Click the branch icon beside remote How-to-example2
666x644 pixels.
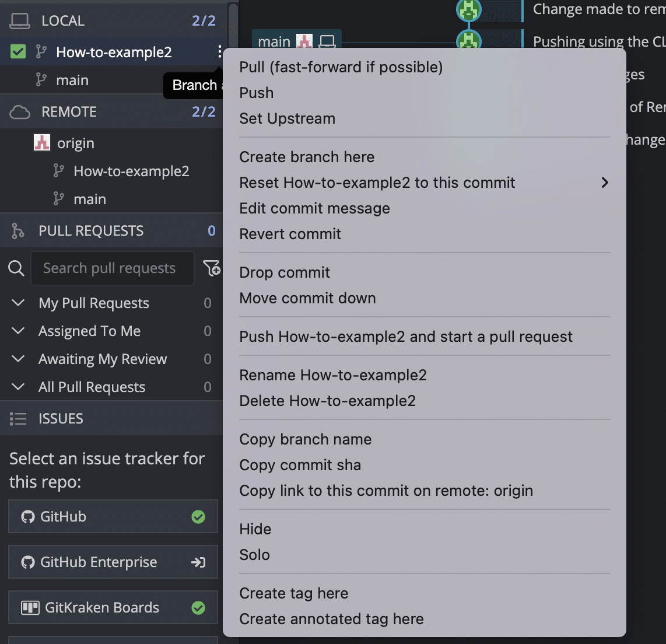click(58, 171)
